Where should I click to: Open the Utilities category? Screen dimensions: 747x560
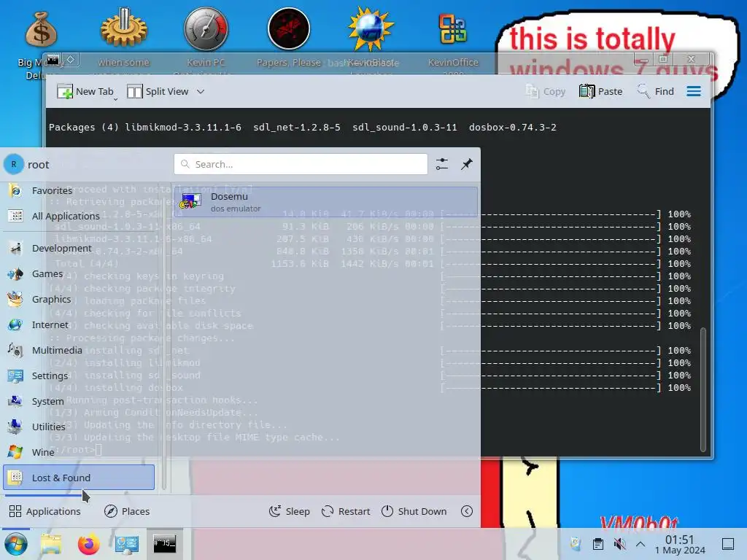(x=79, y=427)
